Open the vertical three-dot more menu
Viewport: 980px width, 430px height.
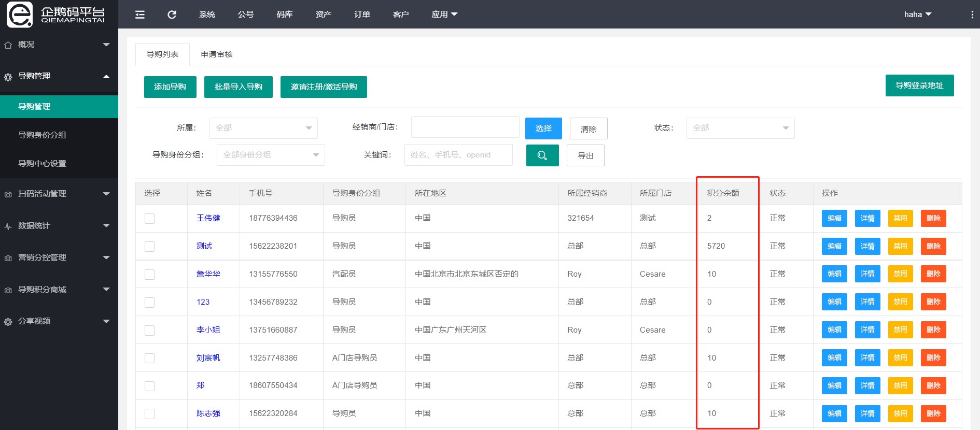(972, 15)
